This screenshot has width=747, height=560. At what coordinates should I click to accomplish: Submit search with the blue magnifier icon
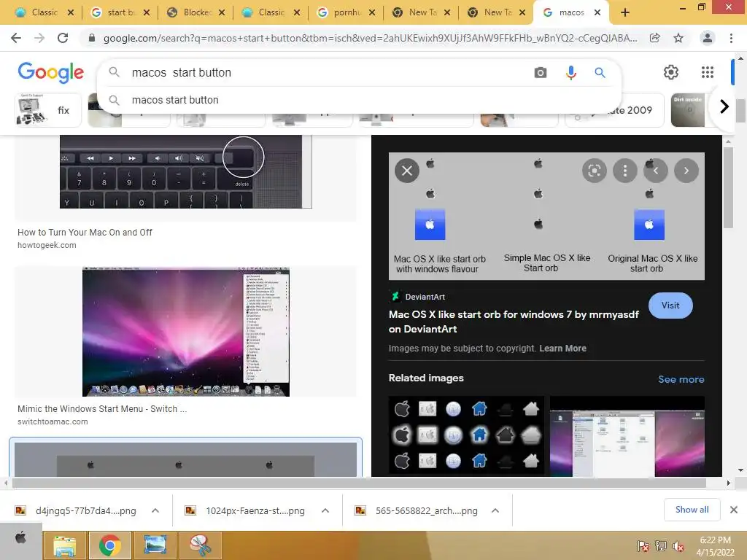(600, 72)
